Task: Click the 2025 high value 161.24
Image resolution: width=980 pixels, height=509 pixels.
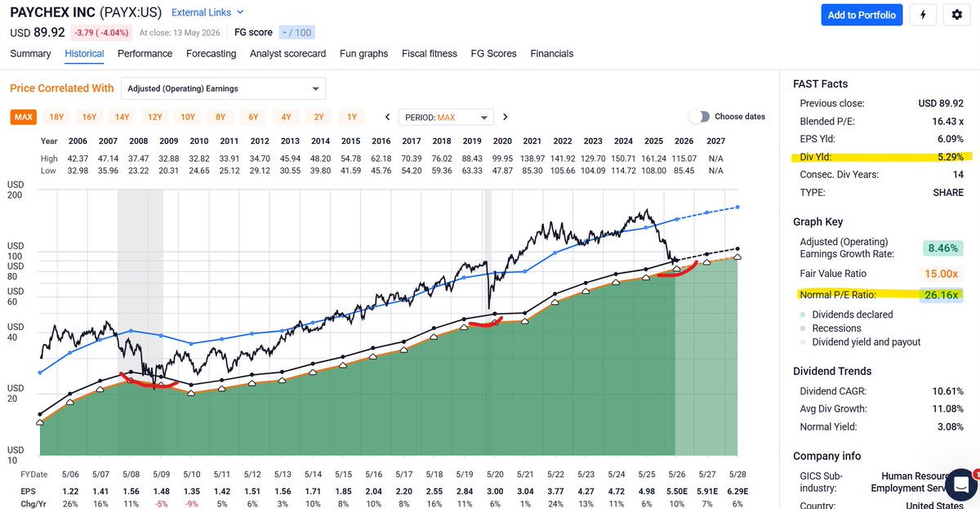Action: (653, 159)
